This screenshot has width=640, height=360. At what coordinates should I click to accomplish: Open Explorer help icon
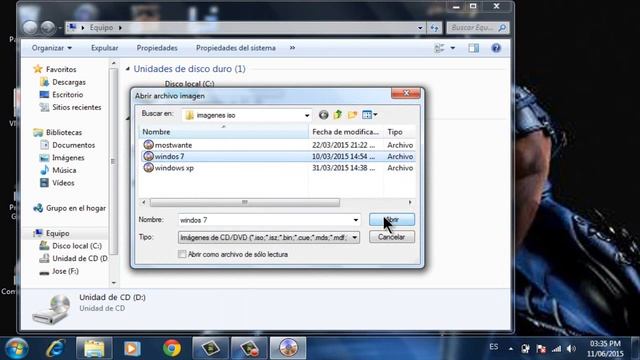click(496, 48)
